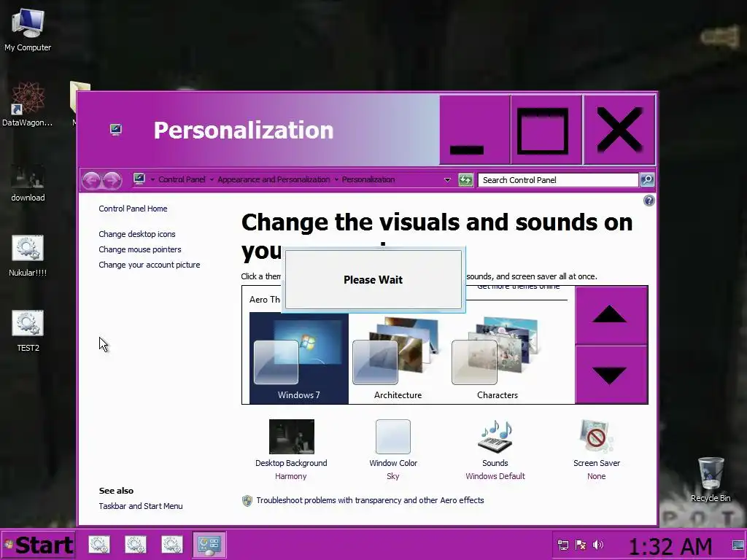The image size is (747, 560).
Task: Open Taskbar and Start Menu link
Action: (x=141, y=506)
